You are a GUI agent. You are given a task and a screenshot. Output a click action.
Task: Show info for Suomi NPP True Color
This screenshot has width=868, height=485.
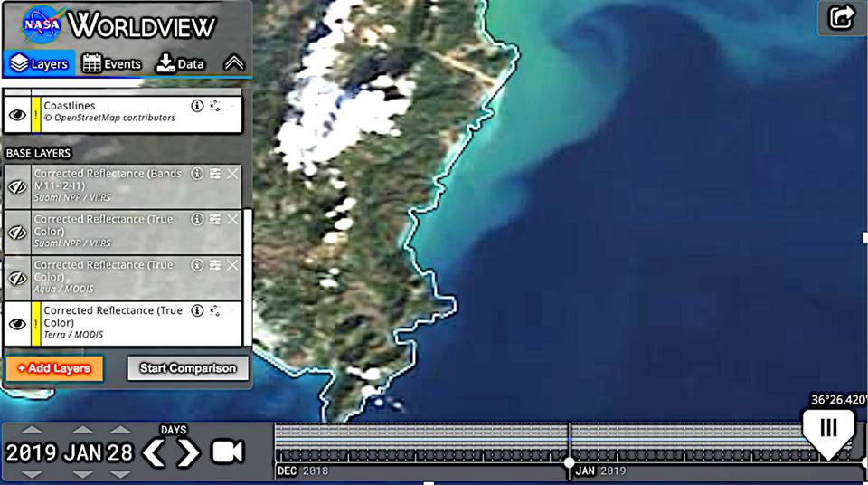[x=197, y=219]
